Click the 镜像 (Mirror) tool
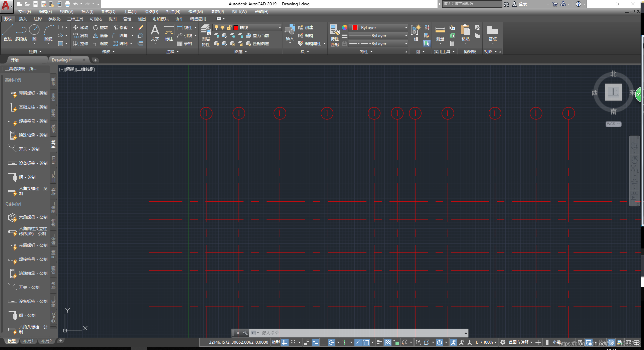Image resolution: width=644 pixels, height=350 pixels. click(x=101, y=35)
